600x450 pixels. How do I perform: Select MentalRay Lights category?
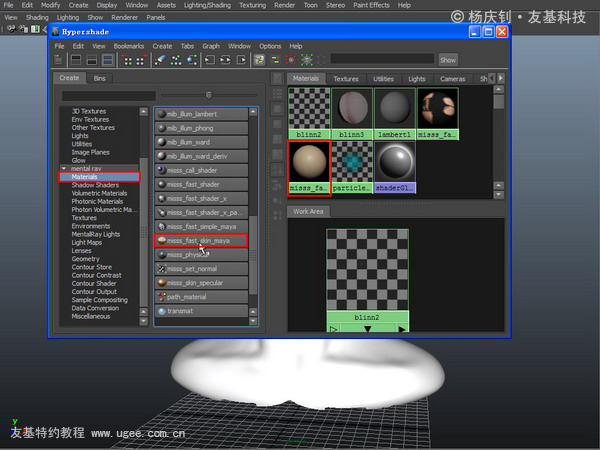pos(96,234)
